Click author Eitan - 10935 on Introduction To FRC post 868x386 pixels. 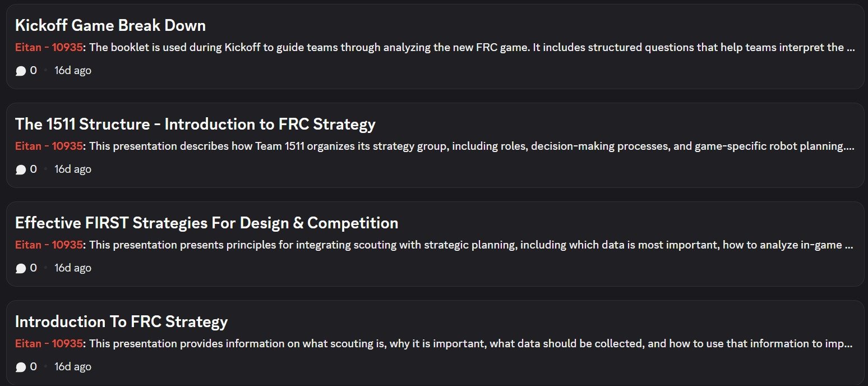(x=49, y=343)
